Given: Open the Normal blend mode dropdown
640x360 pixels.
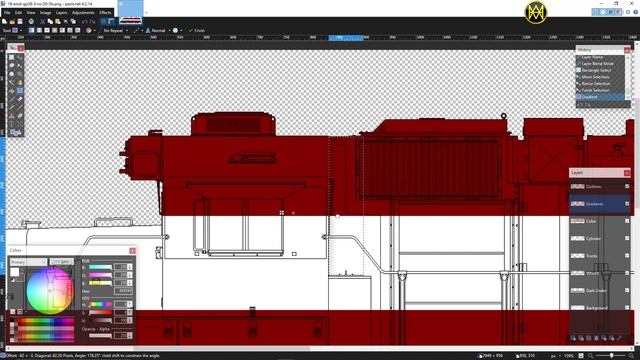Looking at the screenshot, I should pyautogui.click(x=158, y=30).
